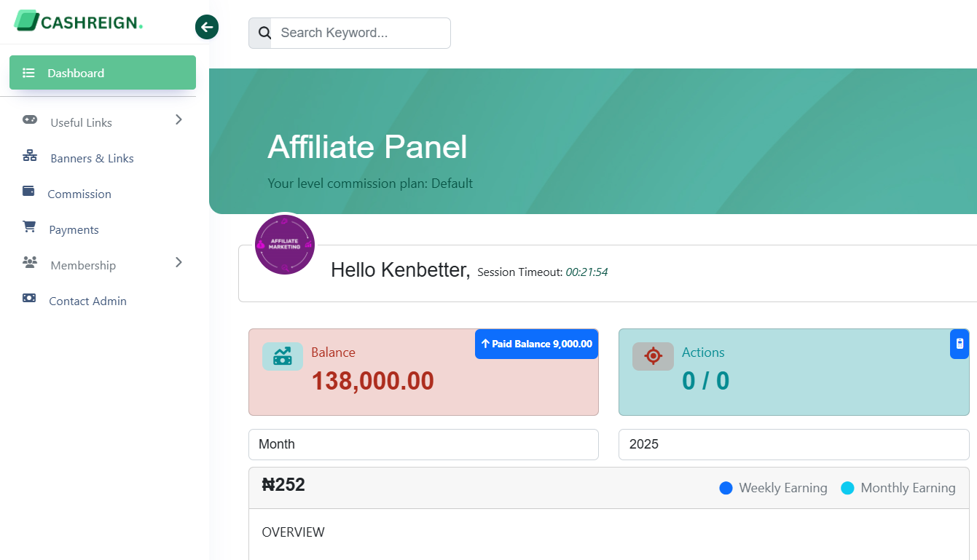This screenshot has height=560, width=977.
Task: Open the 2025 year dropdown
Action: [793, 444]
